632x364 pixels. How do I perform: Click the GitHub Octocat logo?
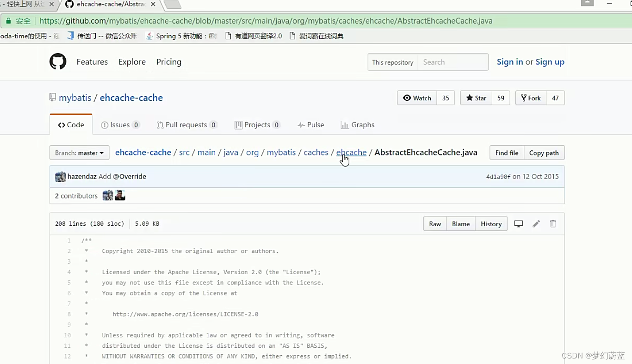pyautogui.click(x=58, y=62)
